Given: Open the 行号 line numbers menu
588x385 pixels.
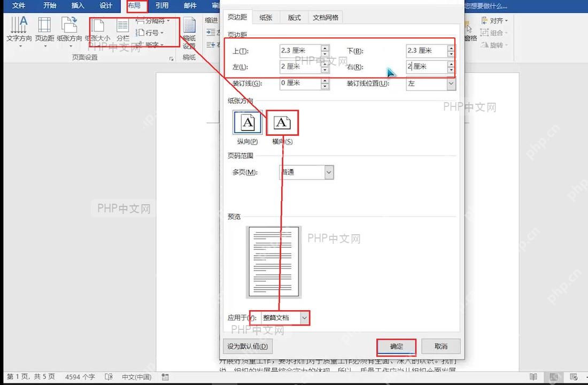Looking at the screenshot, I should pos(150,33).
